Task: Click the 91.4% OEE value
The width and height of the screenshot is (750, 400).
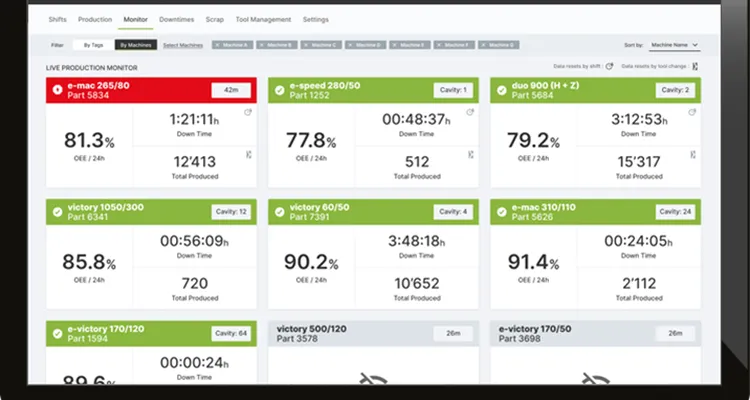Action: 534,262
